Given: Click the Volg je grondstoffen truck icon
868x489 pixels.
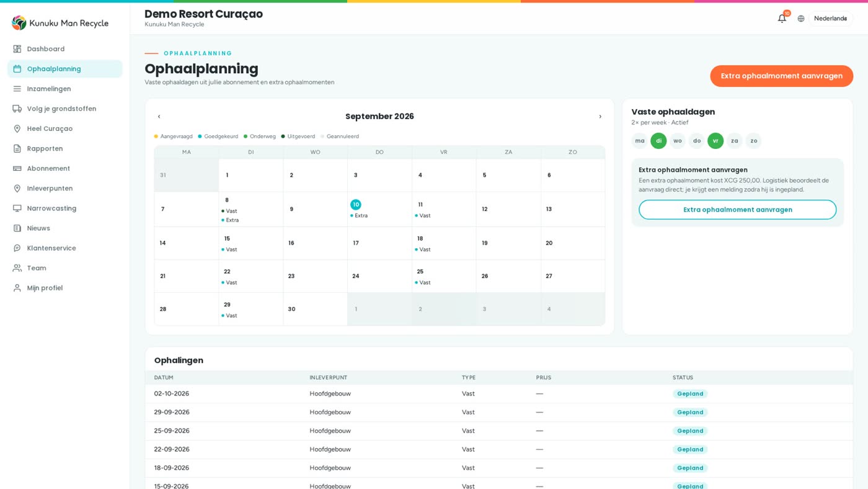Looking at the screenshot, I should point(17,109).
